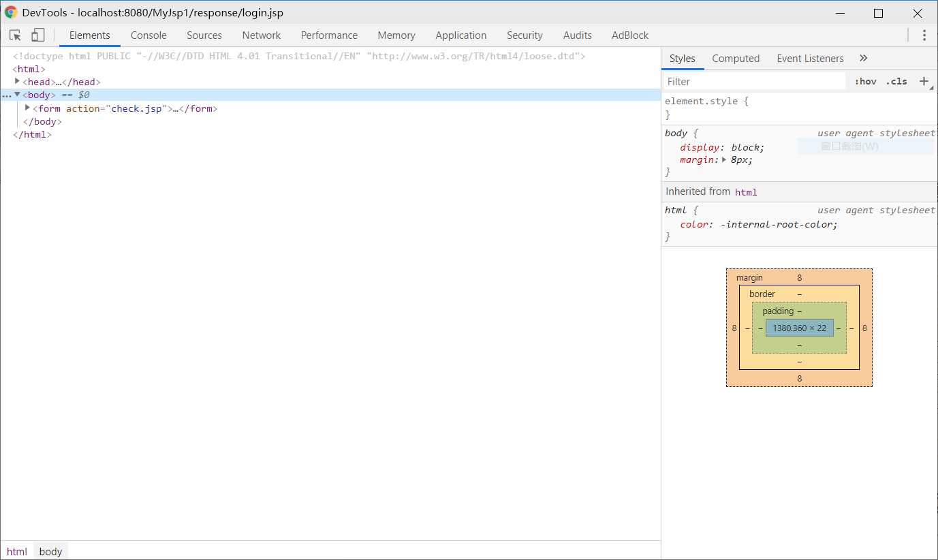Click the right margin value 8
The image size is (938, 560).
click(864, 328)
